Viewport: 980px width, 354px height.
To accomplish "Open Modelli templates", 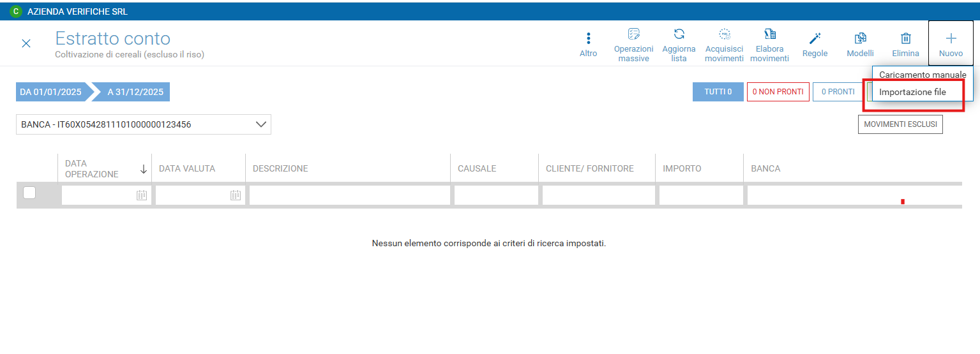I will 860,44.
